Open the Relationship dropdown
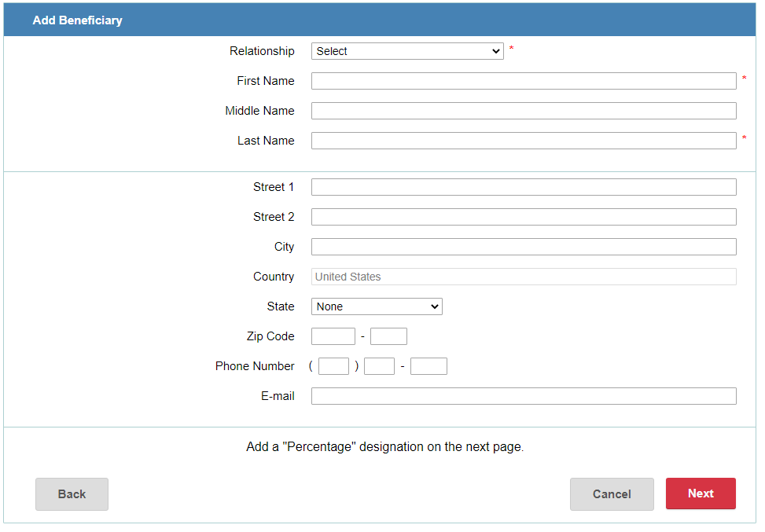The image size is (765, 532). (406, 51)
